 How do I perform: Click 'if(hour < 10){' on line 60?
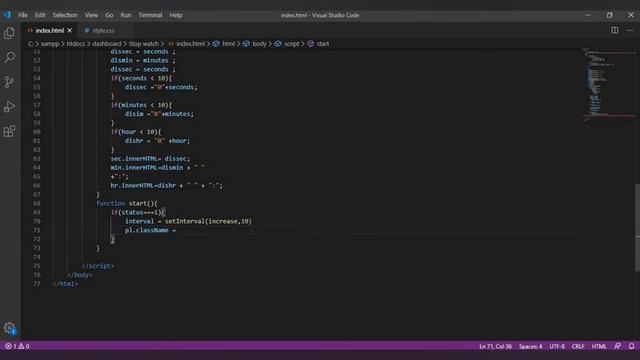tap(136, 132)
